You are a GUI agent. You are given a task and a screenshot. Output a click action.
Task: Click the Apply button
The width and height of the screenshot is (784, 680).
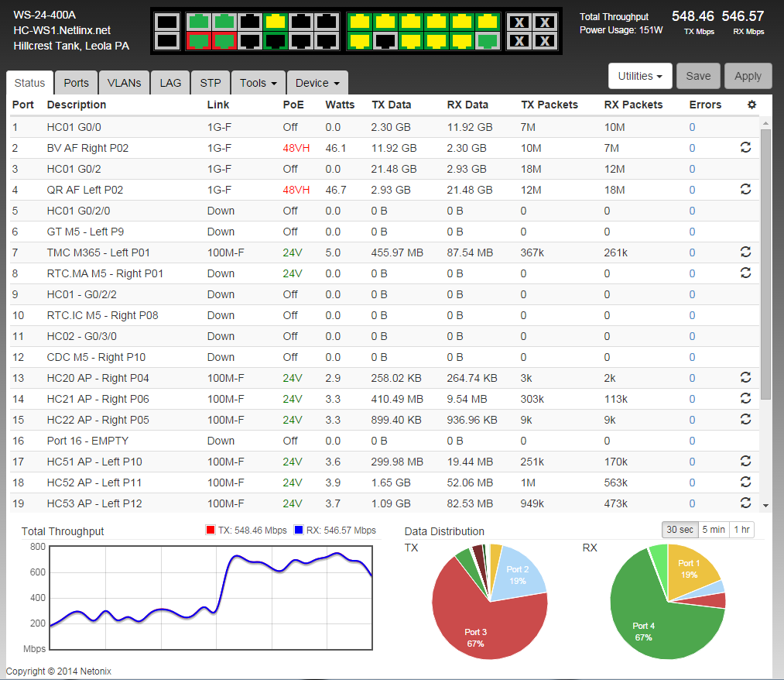coord(748,76)
